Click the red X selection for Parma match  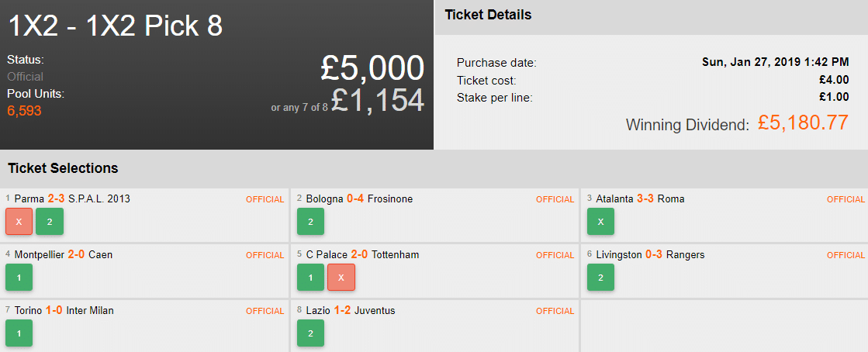(19, 221)
